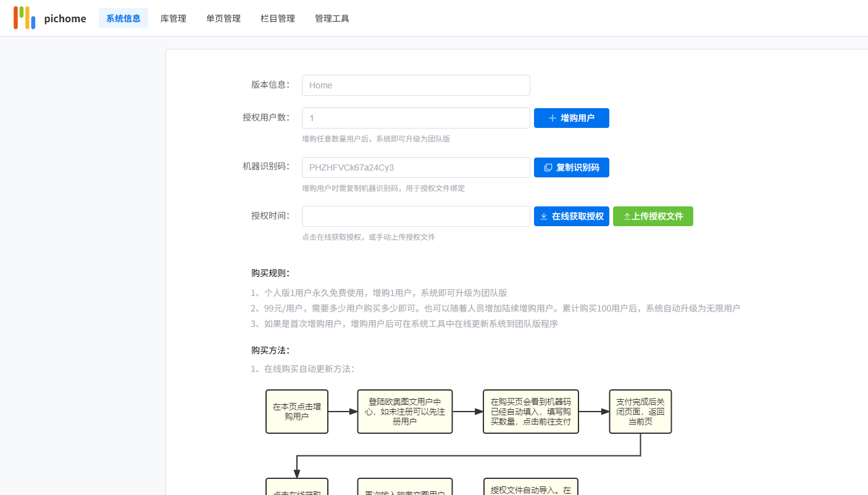Click the 机器识别码 input field
The image size is (868, 495).
coord(416,167)
